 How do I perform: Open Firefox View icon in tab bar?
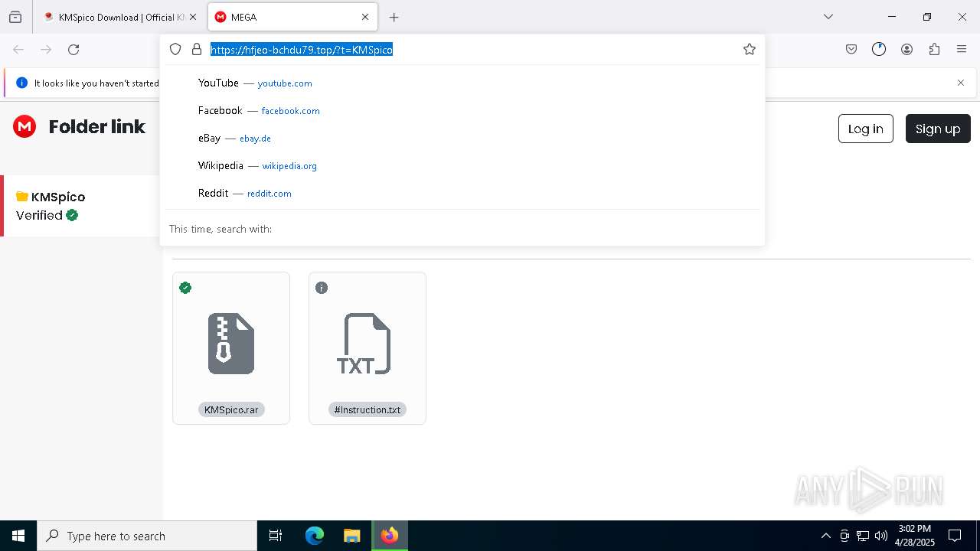(x=15, y=17)
